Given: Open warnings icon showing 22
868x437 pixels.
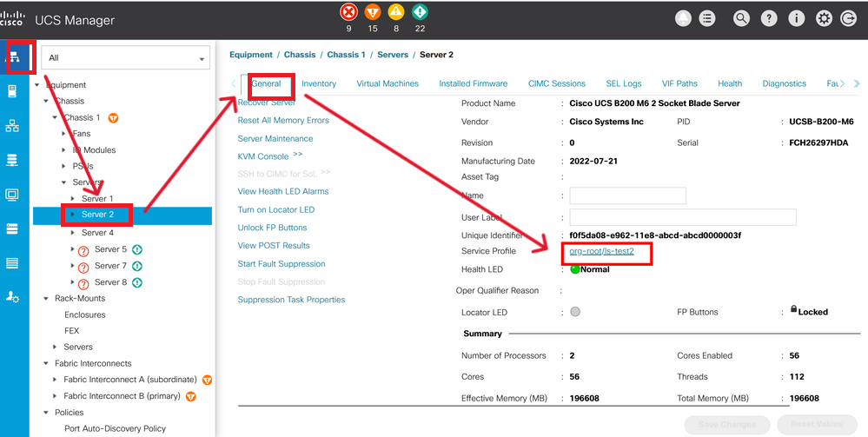Looking at the screenshot, I should pos(420,11).
